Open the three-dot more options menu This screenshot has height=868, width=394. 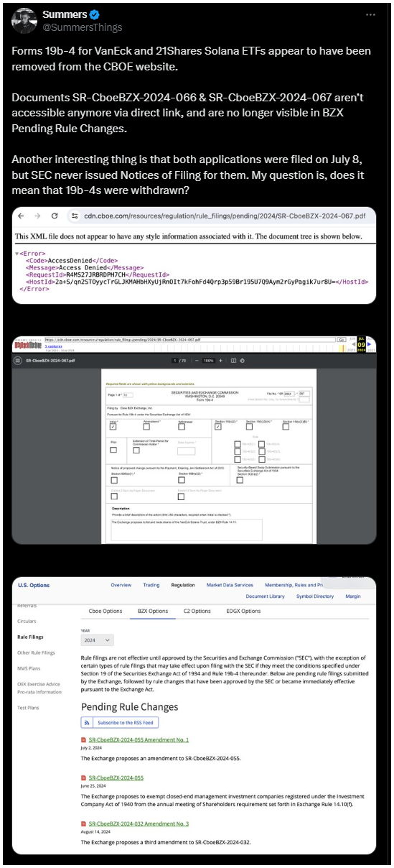[370, 14]
